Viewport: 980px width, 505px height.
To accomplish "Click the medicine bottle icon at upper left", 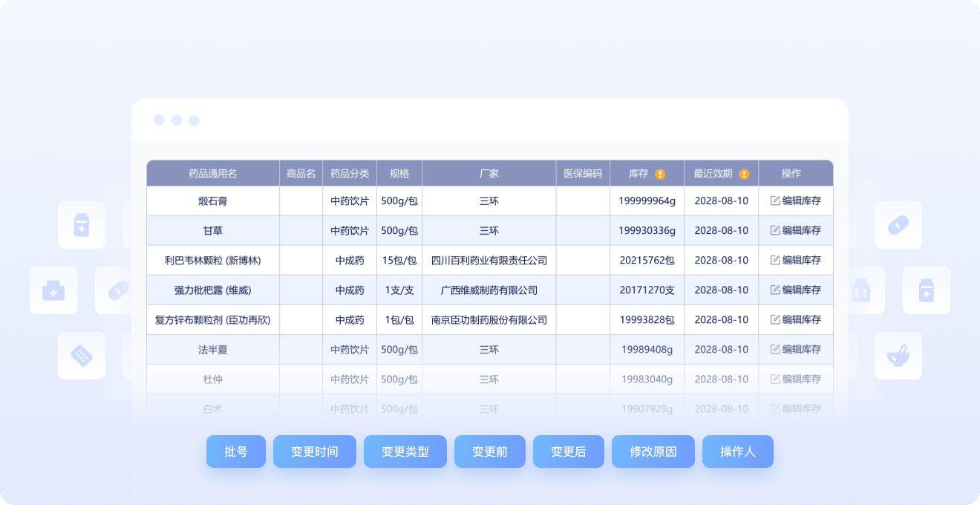I will click(82, 225).
